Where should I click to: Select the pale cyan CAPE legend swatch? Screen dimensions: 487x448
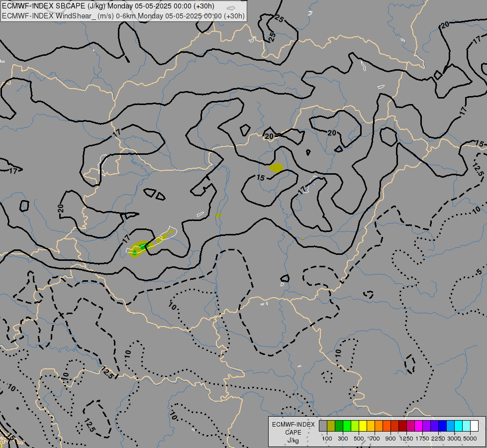coord(467,426)
